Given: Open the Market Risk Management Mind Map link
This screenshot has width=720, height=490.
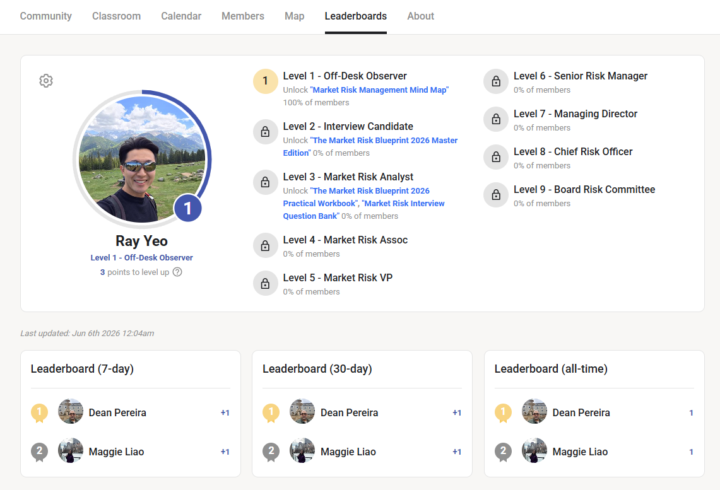Looking at the screenshot, I should tap(379, 90).
